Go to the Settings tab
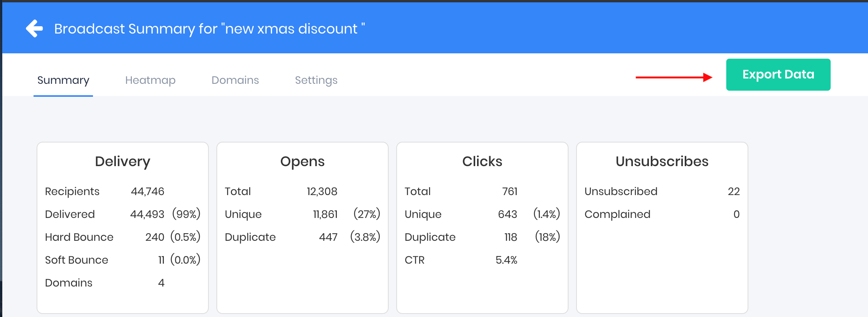 tap(316, 80)
